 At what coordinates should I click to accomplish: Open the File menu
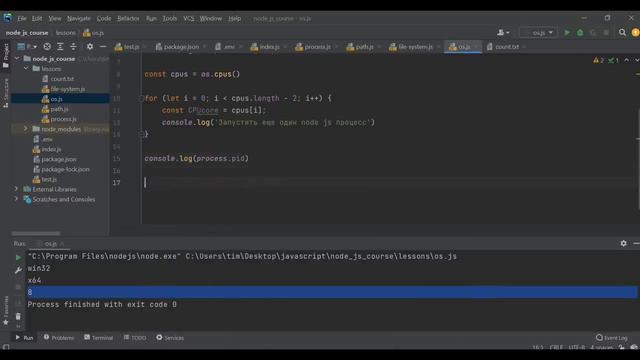[x=22, y=18]
